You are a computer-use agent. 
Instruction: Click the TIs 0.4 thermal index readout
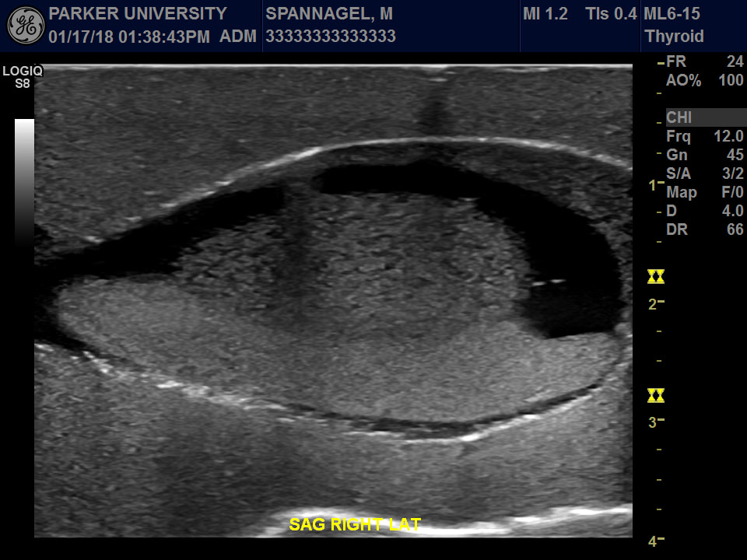[612, 13]
